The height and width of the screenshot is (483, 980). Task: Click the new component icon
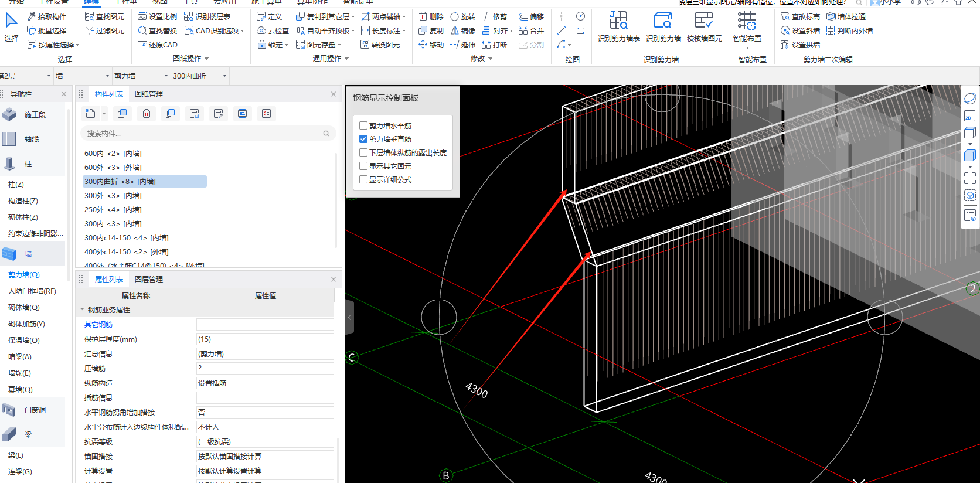click(x=91, y=114)
